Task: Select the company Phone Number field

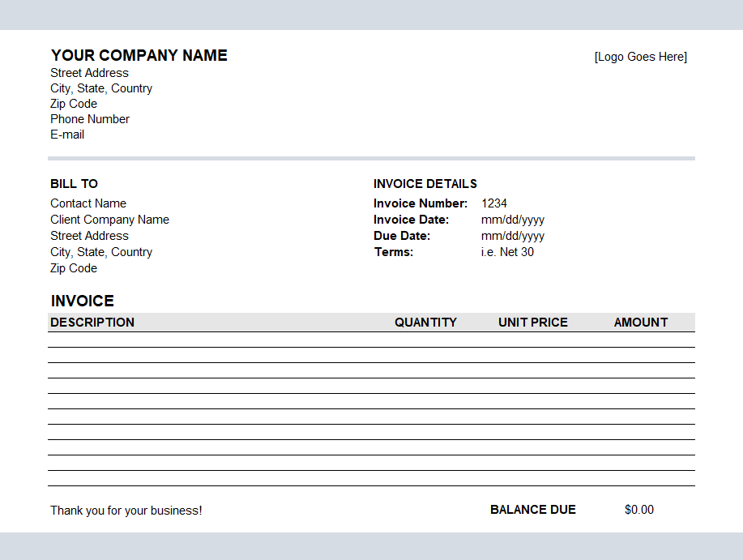Action: tap(90, 119)
